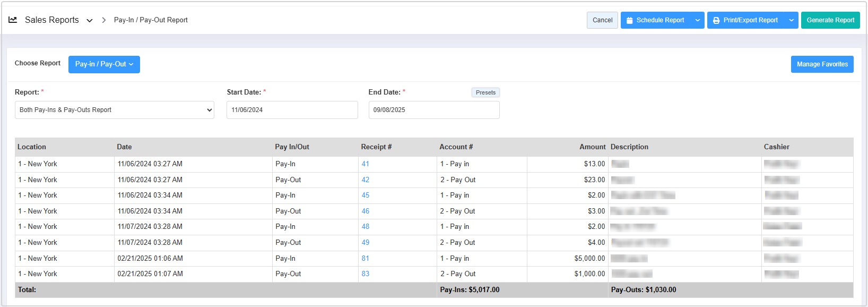This screenshot has height=307, width=868.
Task: Open the Print/Export Report dropdown arrow
Action: coord(791,20)
